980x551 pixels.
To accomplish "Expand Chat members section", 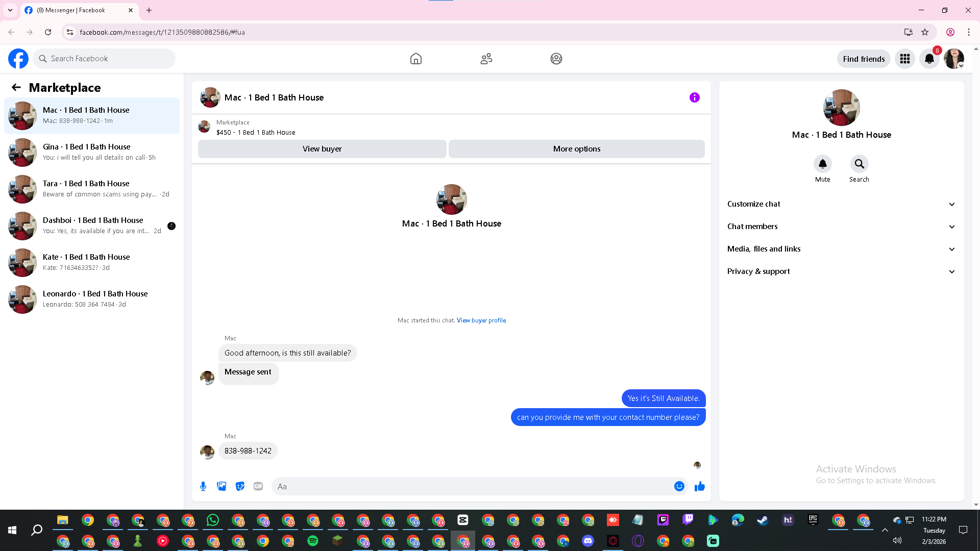I will point(841,227).
